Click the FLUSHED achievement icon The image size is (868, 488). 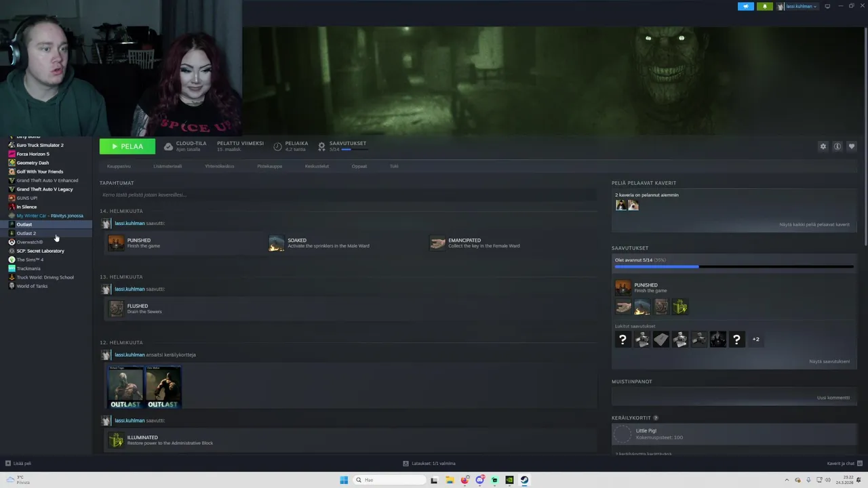116,308
